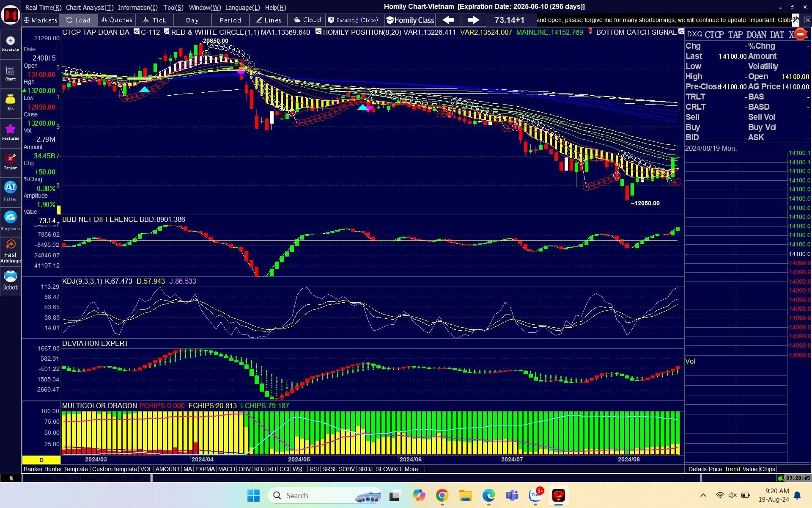Viewport: 812px width, 508px height.
Task: Open the Window menu
Action: tap(205, 7)
